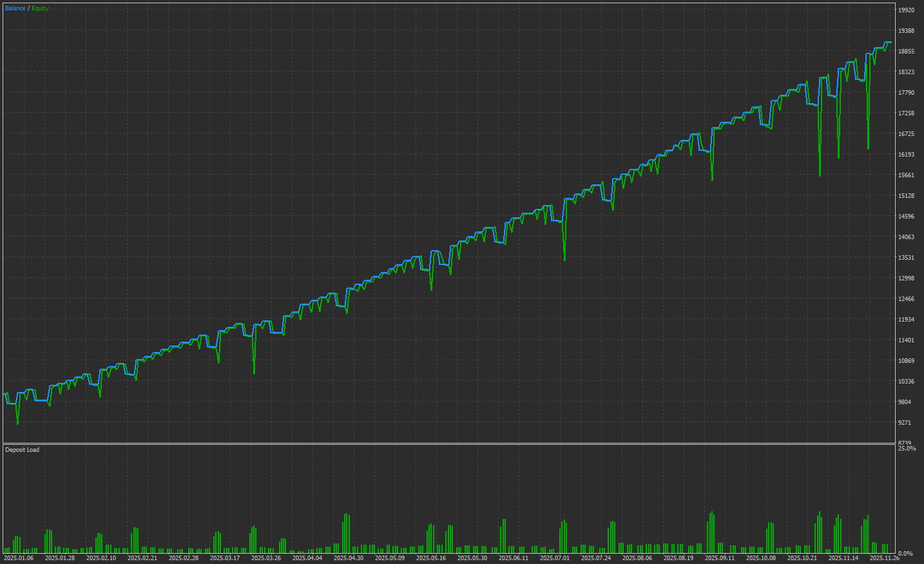This screenshot has height=564, width=924.
Task: Click the balance line's final top-right endpoint
Action: click(889, 43)
